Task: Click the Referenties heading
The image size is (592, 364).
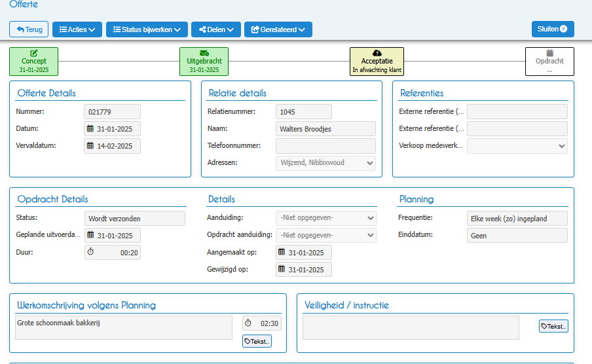Action: click(x=422, y=93)
